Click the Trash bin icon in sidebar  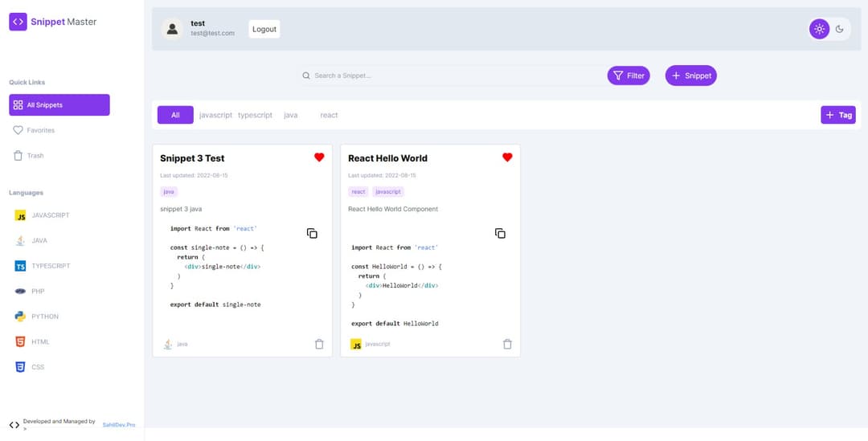pos(18,156)
